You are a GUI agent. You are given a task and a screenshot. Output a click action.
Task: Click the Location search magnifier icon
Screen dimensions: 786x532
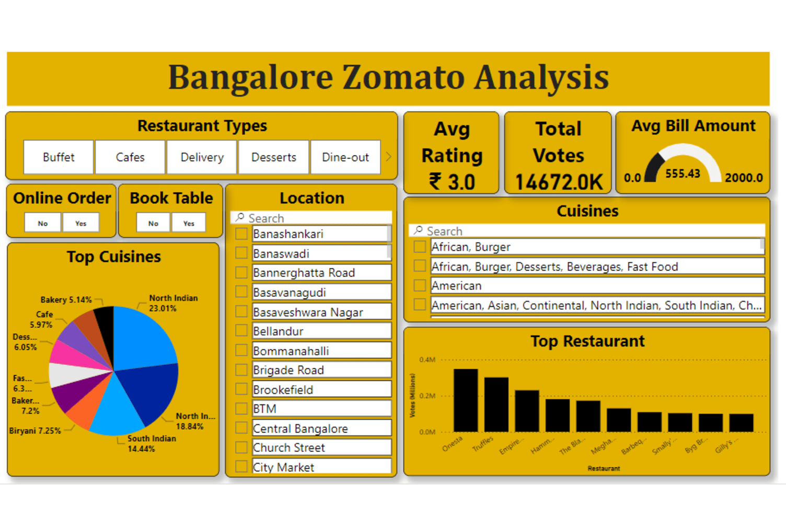(240, 217)
